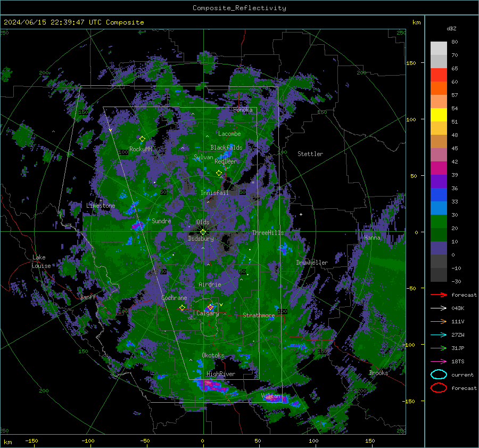Click the red forecast ellipse icon

(439, 388)
